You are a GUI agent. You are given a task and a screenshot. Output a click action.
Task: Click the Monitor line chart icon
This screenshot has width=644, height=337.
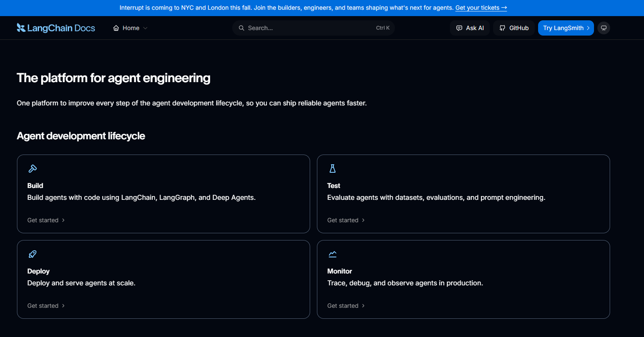tap(333, 254)
